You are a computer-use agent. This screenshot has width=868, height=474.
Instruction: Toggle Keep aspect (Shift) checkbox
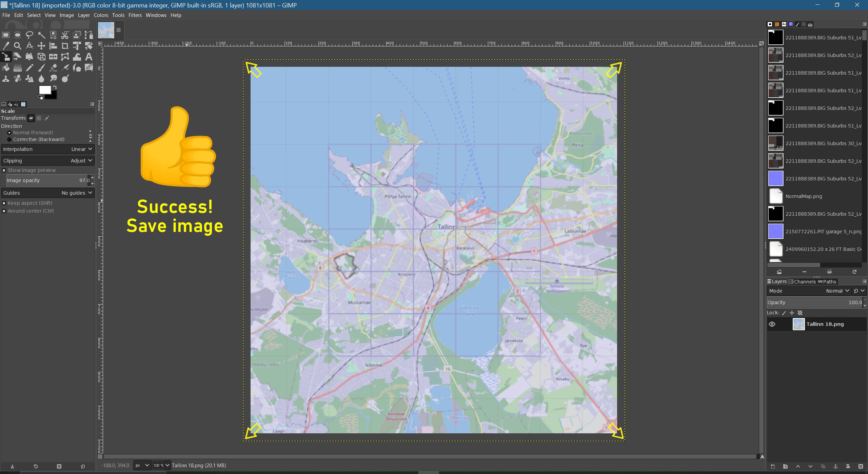coord(4,203)
